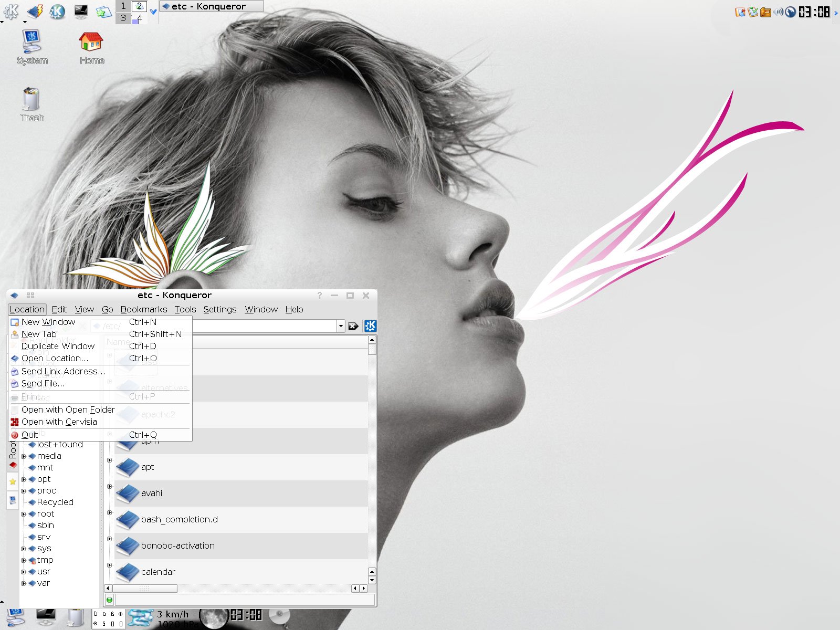The height and width of the screenshot is (630, 840).
Task: Click the Go arrow button beside location bar
Action: [353, 326]
